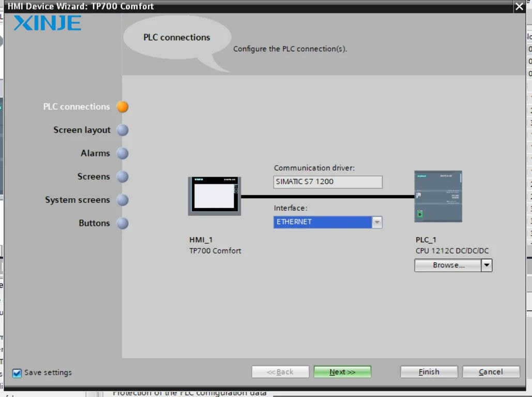Go to Alarms wizard step
The image size is (532, 397).
click(95, 154)
